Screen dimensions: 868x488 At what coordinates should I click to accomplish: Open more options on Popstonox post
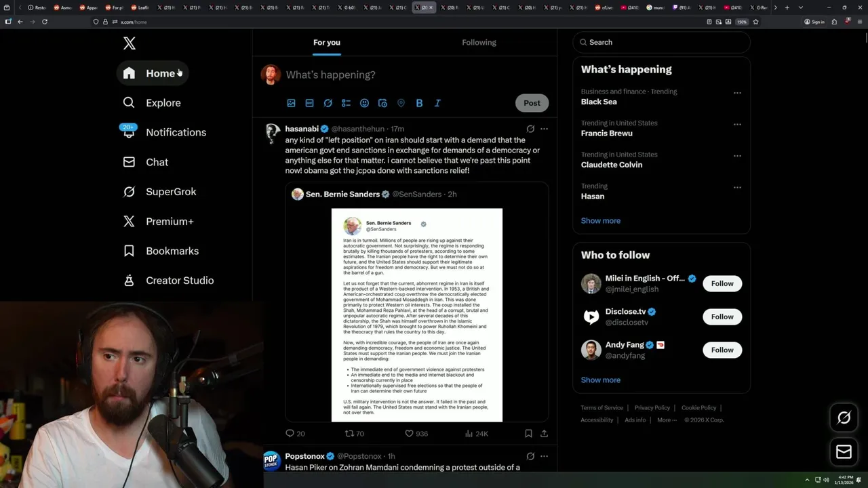[544, 456]
